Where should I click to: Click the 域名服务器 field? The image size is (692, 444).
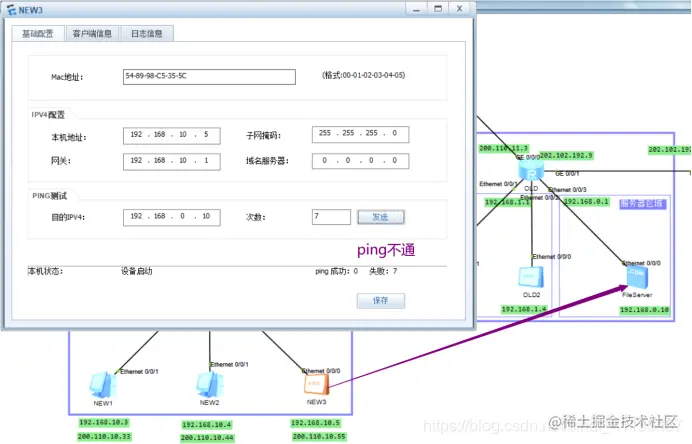(x=360, y=161)
